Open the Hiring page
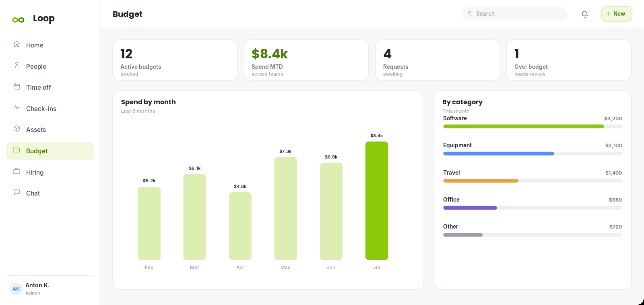The width and height of the screenshot is (644, 305). 50,172
